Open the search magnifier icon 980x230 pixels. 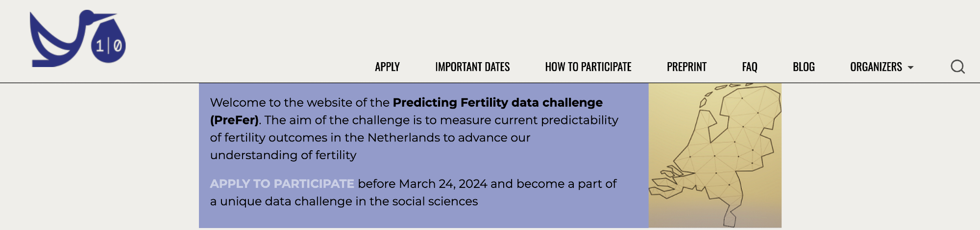[957, 67]
